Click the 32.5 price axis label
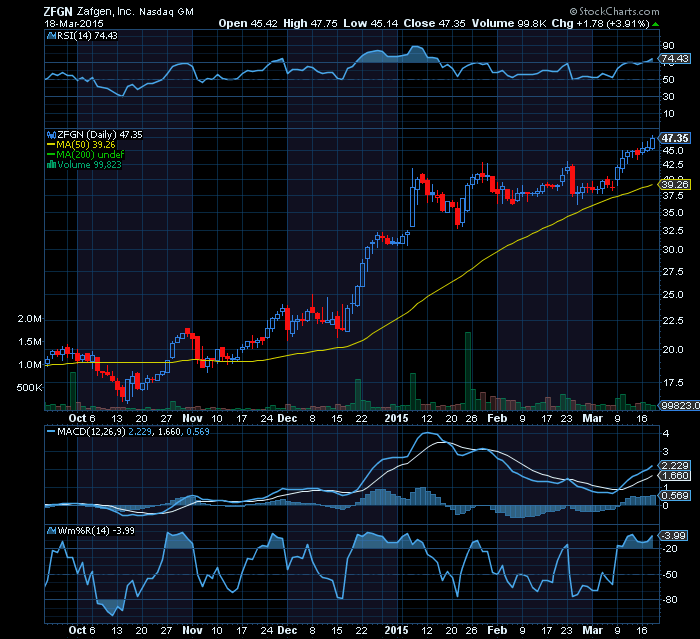 [x=673, y=230]
